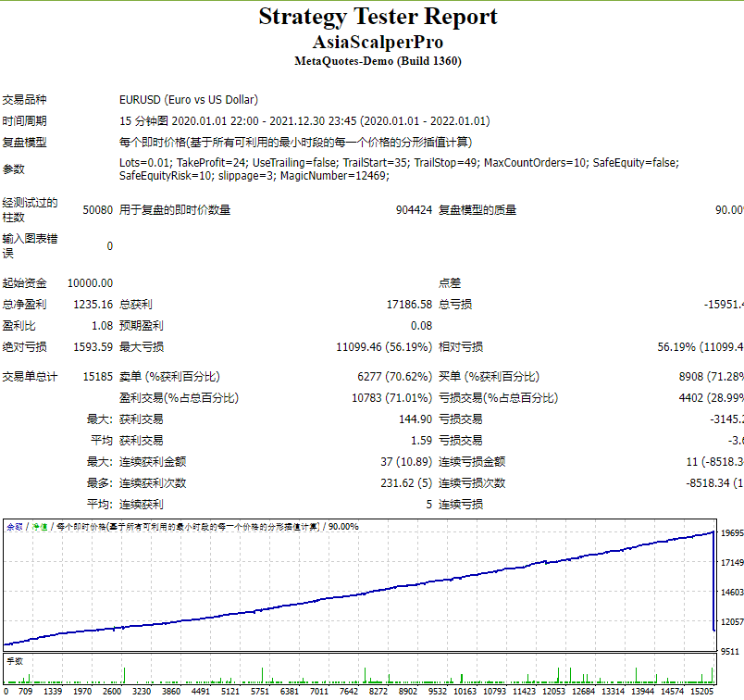744x700 pixels.
Task: Click the Strategy Tester Report title
Action: pyautogui.click(x=378, y=17)
